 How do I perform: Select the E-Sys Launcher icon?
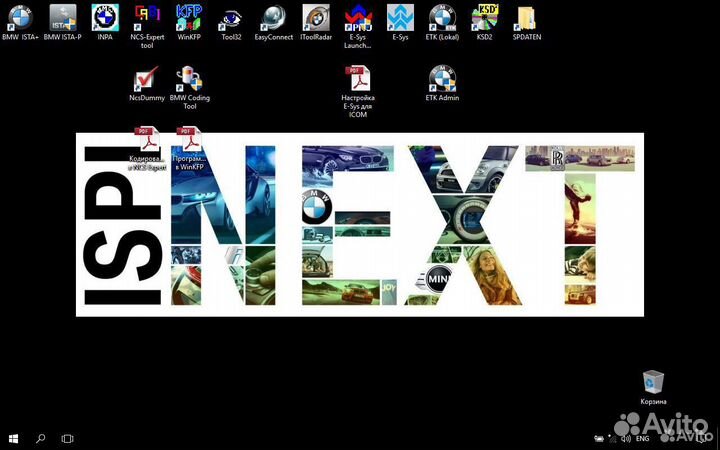(x=357, y=18)
